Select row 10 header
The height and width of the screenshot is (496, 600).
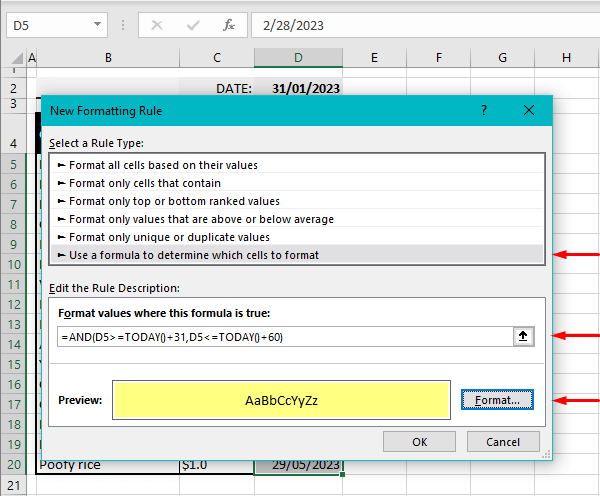13,264
